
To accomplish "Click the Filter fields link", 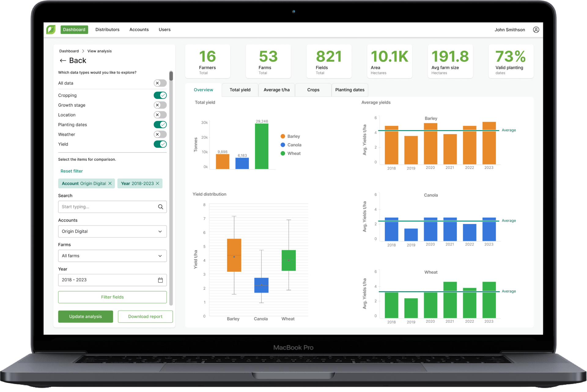I will 112,298.
